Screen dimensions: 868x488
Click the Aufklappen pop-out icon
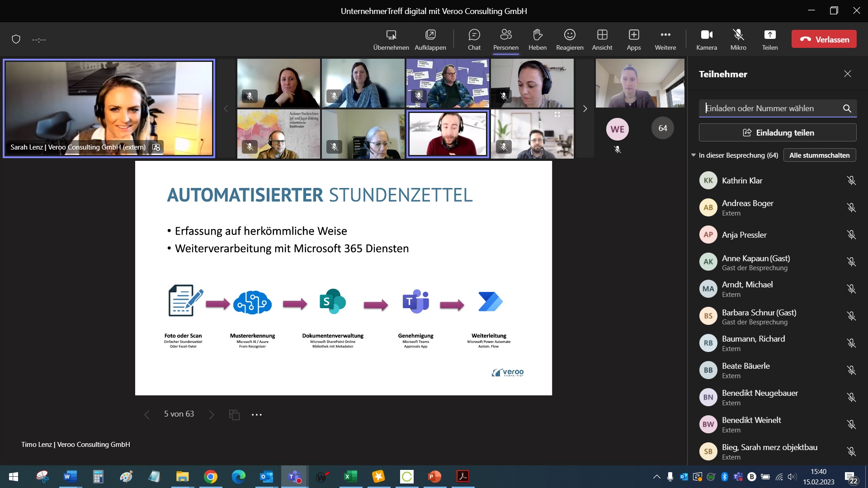coord(430,39)
